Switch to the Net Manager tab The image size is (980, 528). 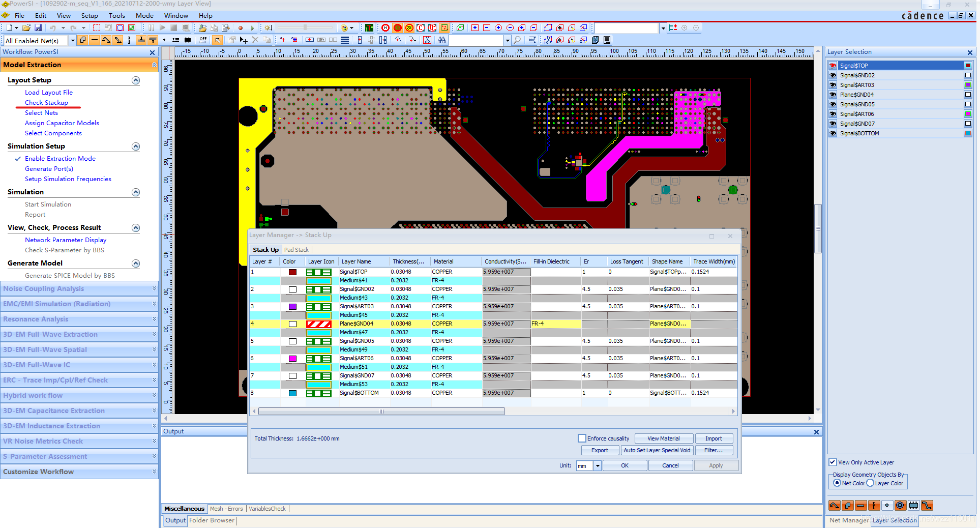click(849, 520)
